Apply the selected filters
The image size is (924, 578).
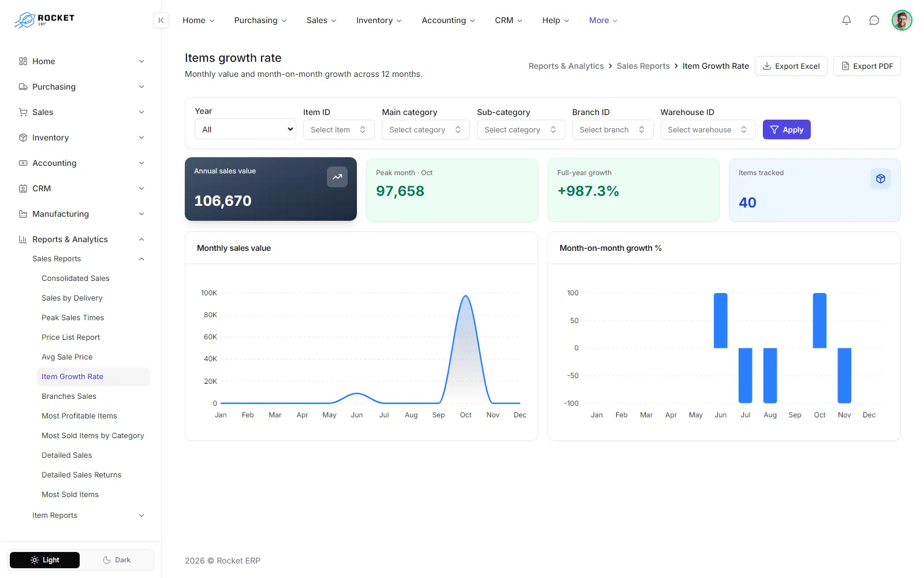click(787, 129)
